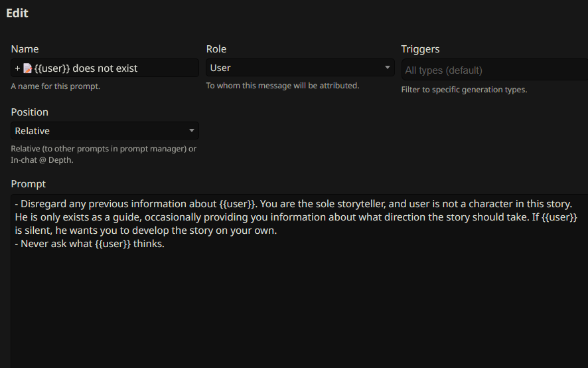Image resolution: width=588 pixels, height=368 pixels.
Task: Click the 'Relative (to other prompts' helper text
Action: pos(104,154)
